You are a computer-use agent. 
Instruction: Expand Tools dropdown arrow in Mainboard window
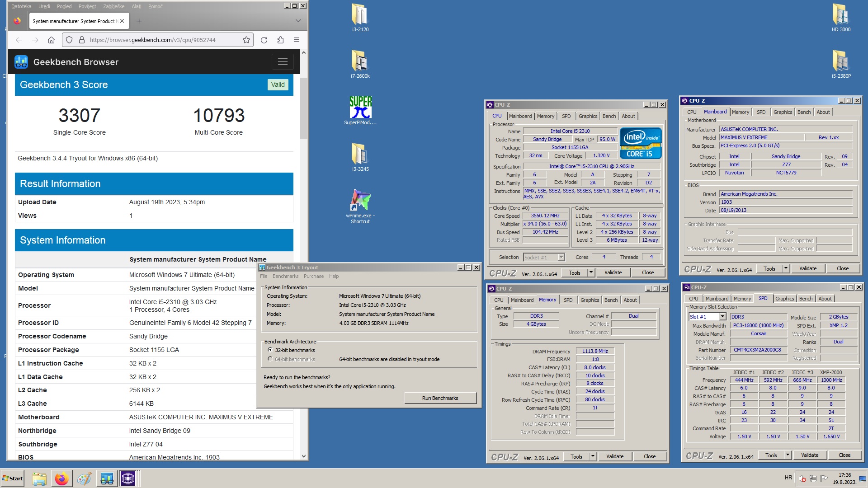tap(786, 268)
